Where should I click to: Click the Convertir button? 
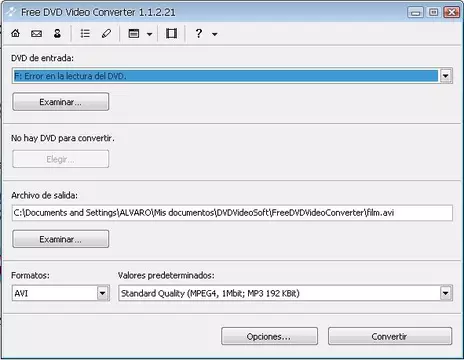pyautogui.click(x=390, y=336)
